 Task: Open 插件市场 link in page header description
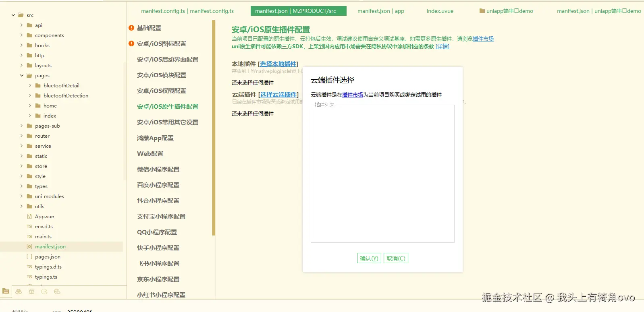483,39
